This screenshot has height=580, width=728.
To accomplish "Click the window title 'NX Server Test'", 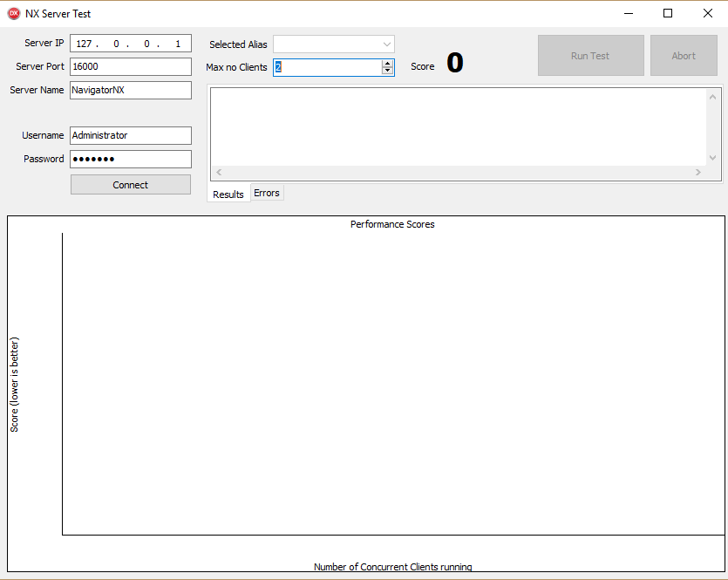I will point(58,14).
